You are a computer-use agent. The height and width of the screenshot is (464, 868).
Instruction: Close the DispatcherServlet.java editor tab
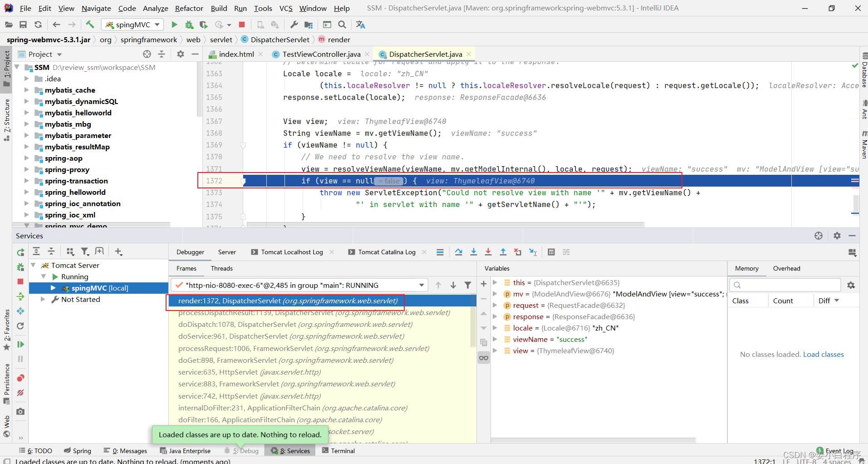tap(469, 54)
